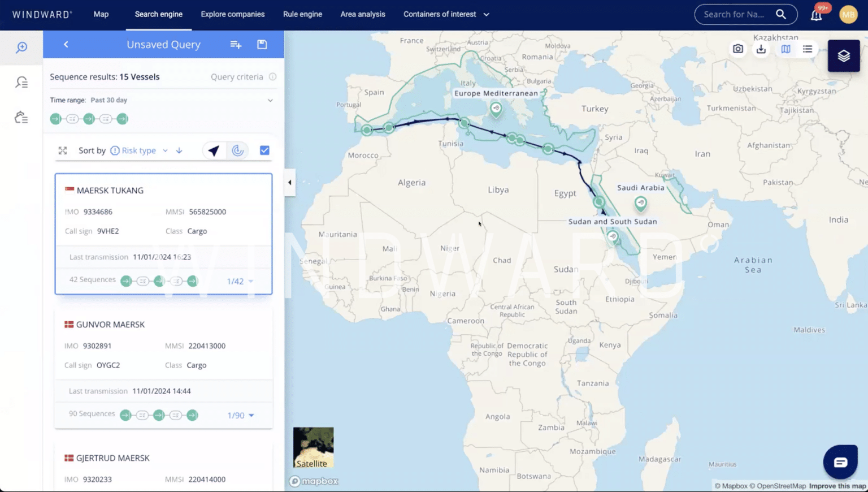The width and height of the screenshot is (868, 492).
Task: Select the Search engine tab
Action: click(159, 14)
